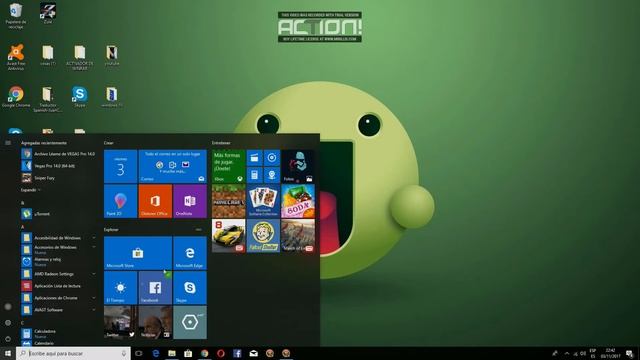Screen dimensions: 640x360
Task: Open Sniper Fury from recently added
Action: (58, 178)
